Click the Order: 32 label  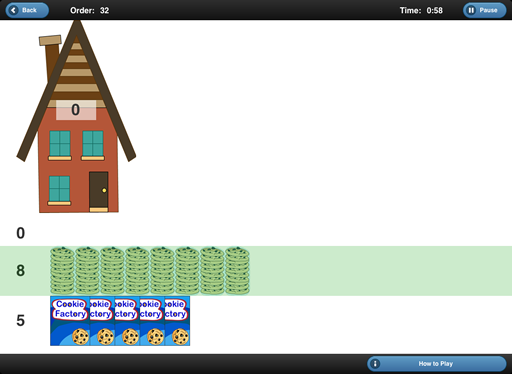89,10
